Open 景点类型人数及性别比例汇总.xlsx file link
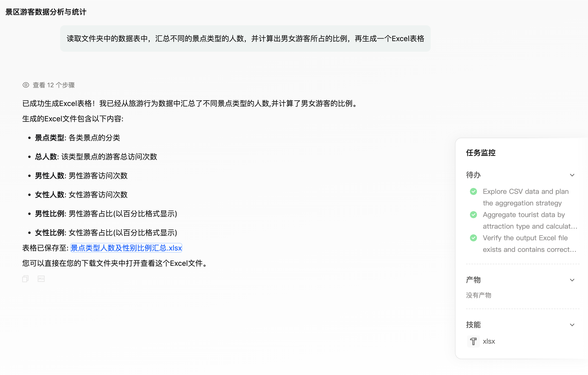Image resolution: width=588 pixels, height=375 pixels. pyautogui.click(x=126, y=248)
